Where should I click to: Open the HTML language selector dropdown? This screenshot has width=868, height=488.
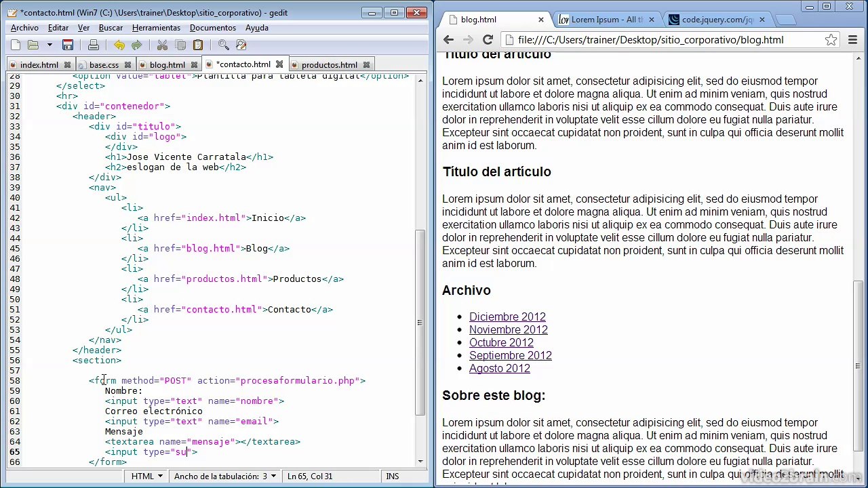[x=146, y=476]
